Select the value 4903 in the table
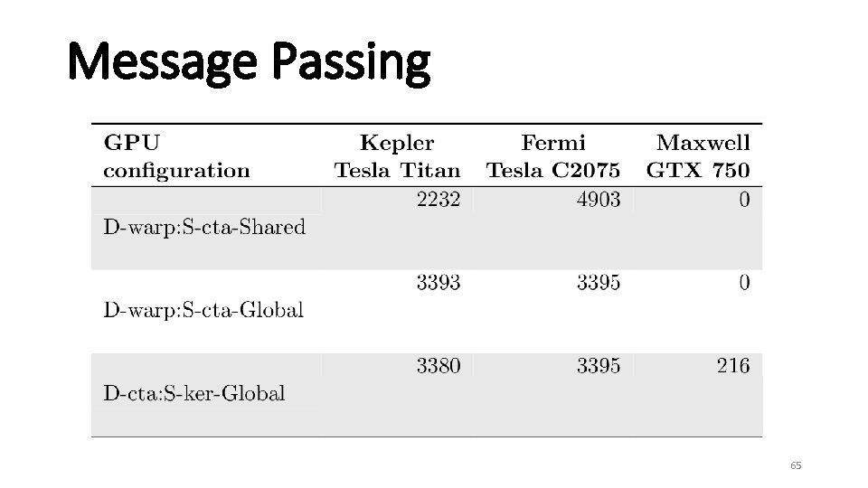The image size is (868, 488). 599,200
